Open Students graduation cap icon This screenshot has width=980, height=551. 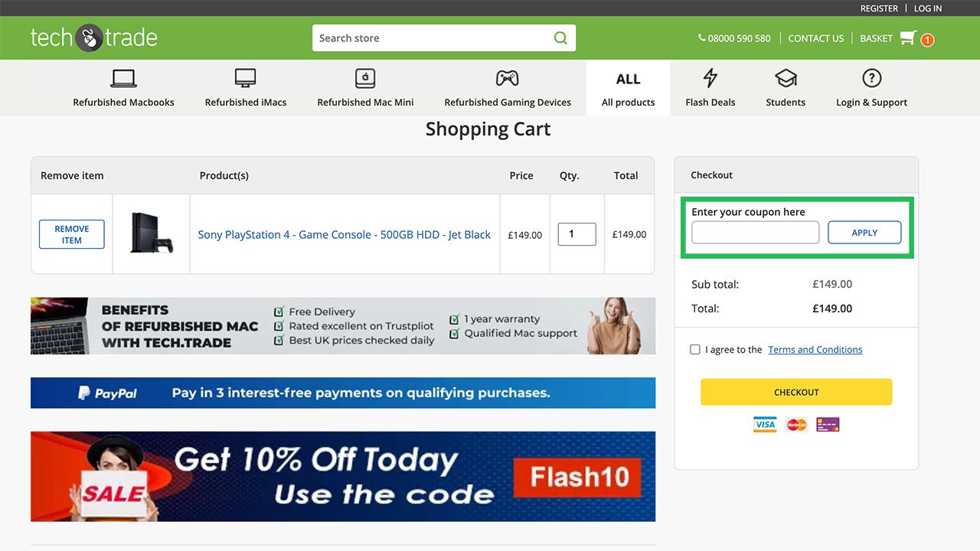coord(786,78)
